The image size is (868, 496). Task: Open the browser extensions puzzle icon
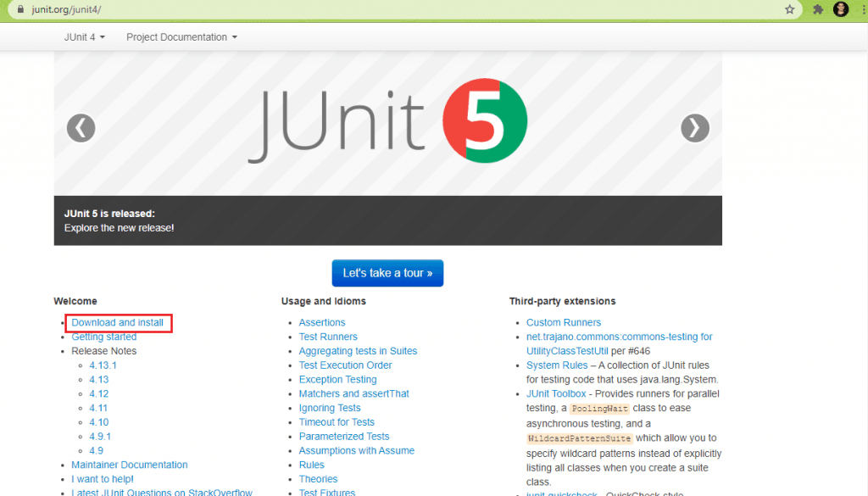(817, 9)
